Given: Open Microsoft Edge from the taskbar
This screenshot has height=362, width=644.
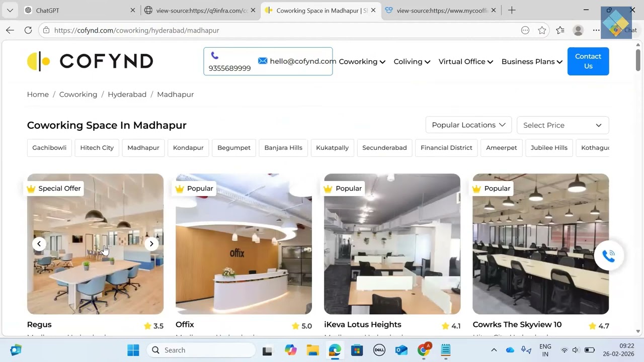Looking at the screenshot, I should click(335, 350).
